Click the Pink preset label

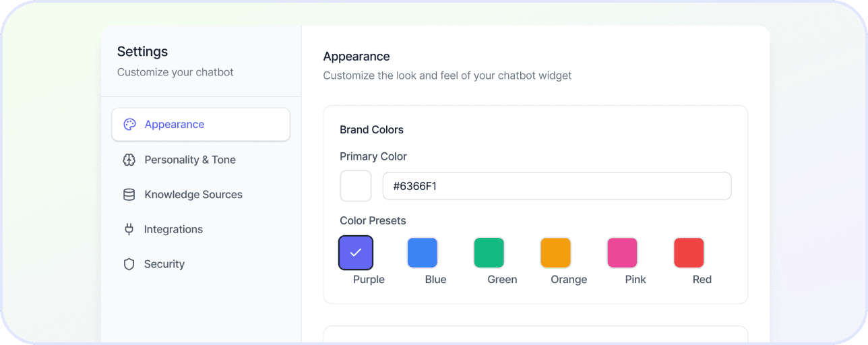click(635, 280)
